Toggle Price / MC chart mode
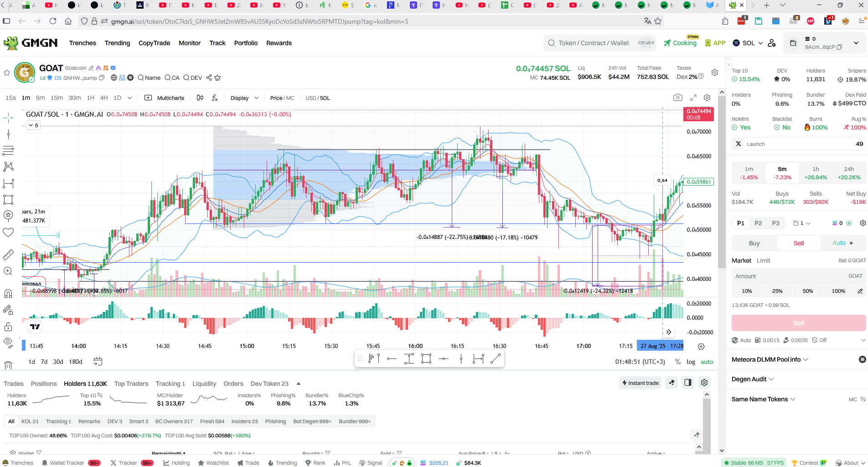 (x=282, y=98)
